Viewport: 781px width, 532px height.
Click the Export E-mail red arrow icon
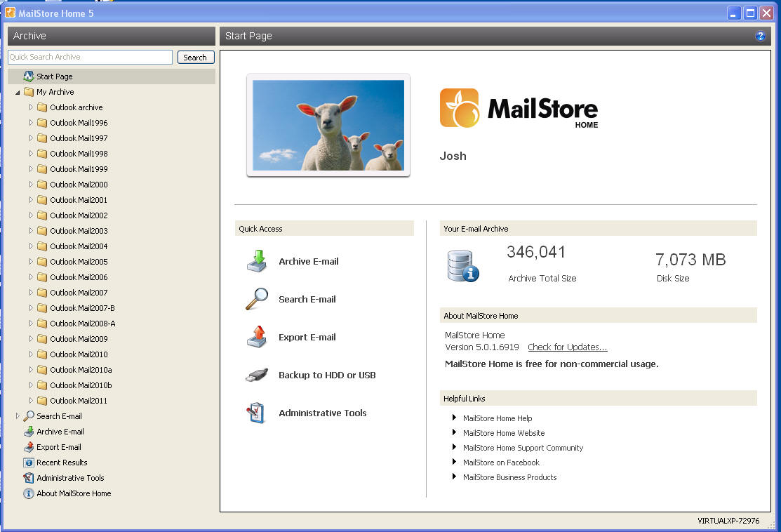click(257, 337)
